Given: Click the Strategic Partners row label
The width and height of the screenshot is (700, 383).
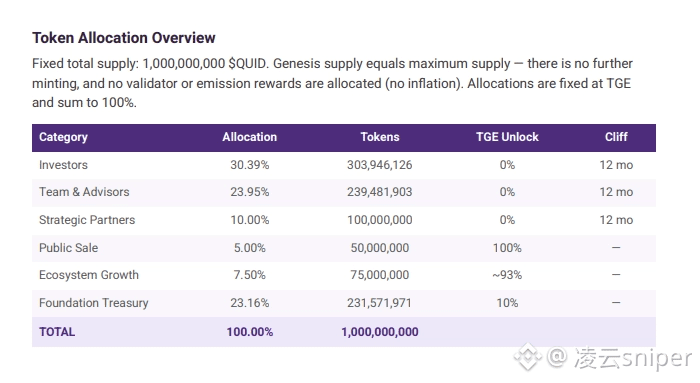Looking at the screenshot, I should point(87,220).
